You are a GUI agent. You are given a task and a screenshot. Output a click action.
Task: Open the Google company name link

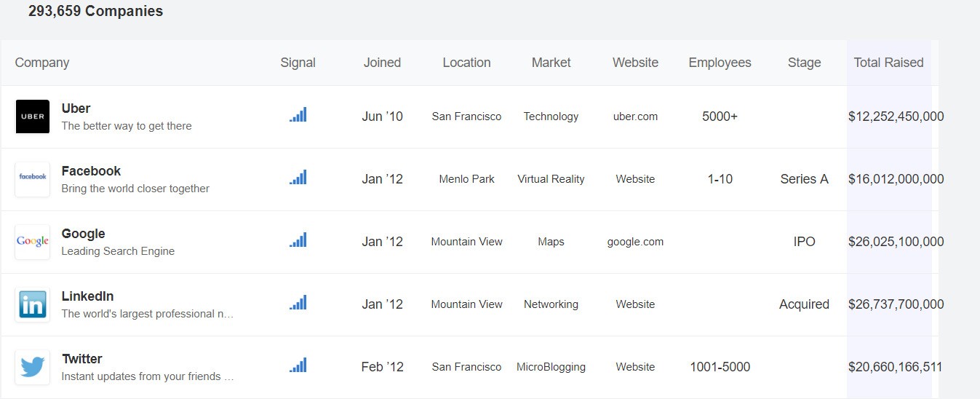tap(83, 234)
